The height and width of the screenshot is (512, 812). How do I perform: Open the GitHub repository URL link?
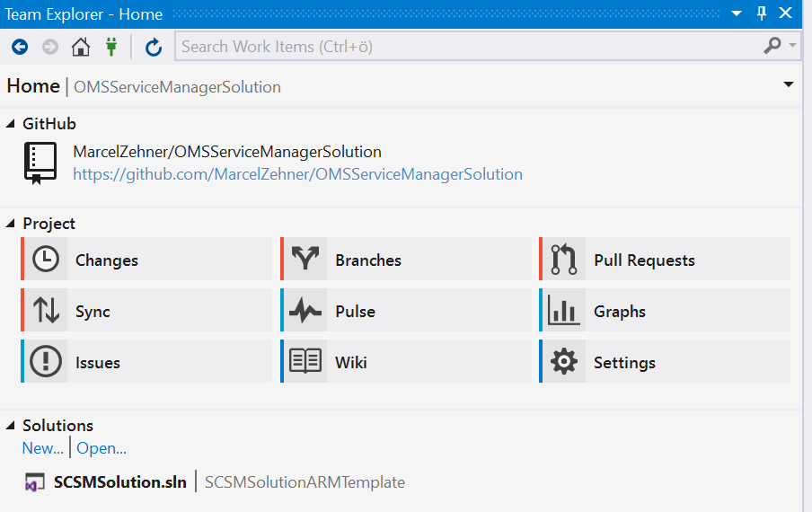(x=297, y=174)
